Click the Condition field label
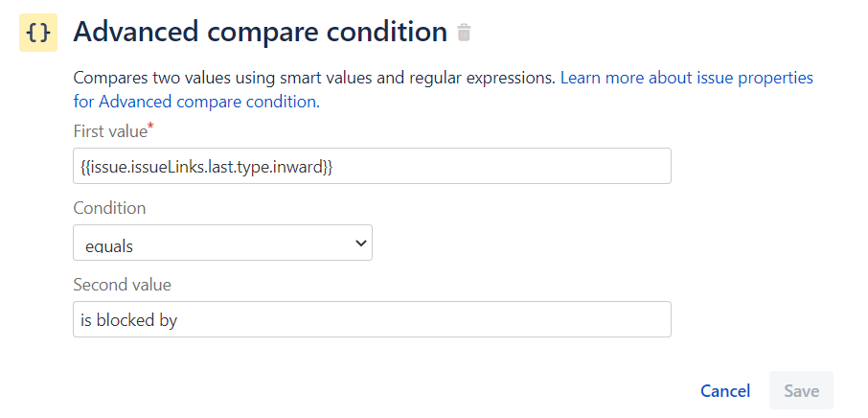 109,208
